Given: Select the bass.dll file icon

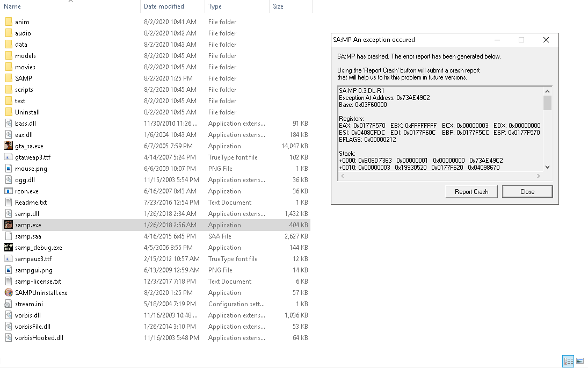Looking at the screenshot, I should 9,123.
